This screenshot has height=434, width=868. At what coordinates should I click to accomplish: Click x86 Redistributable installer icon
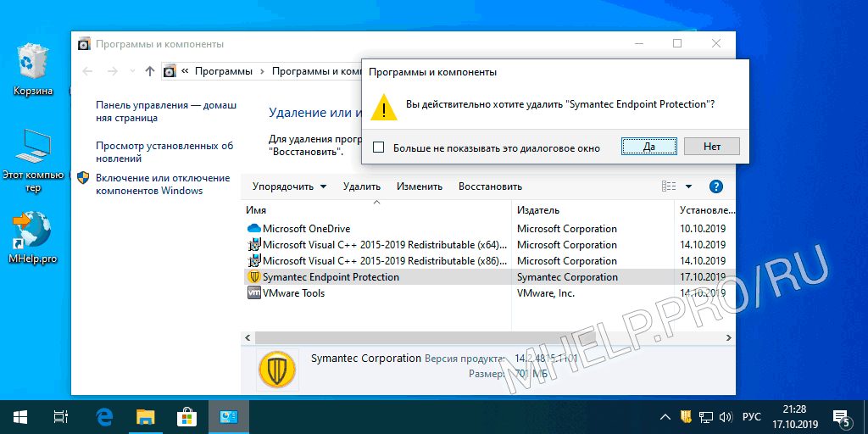coord(253,261)
